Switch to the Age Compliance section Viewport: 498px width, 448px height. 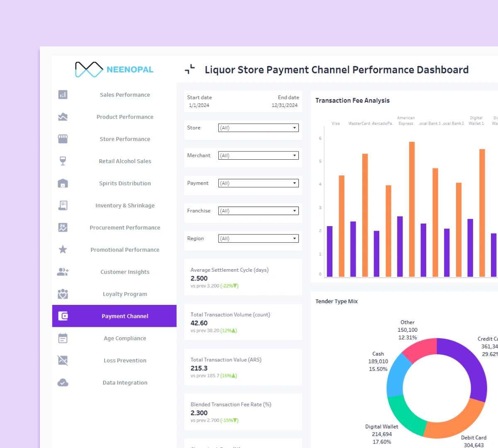coord(124,338)
